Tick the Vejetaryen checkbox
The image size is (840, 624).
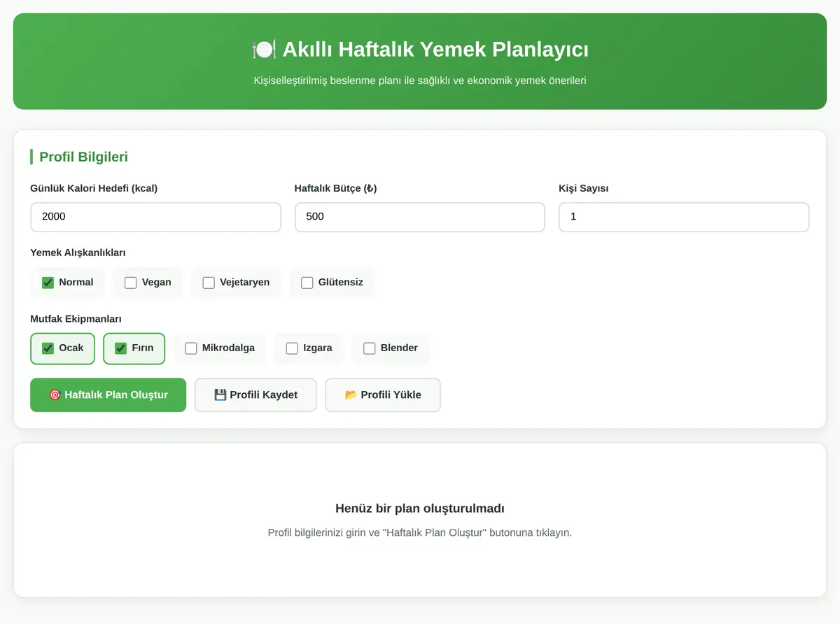click(209, 283)
